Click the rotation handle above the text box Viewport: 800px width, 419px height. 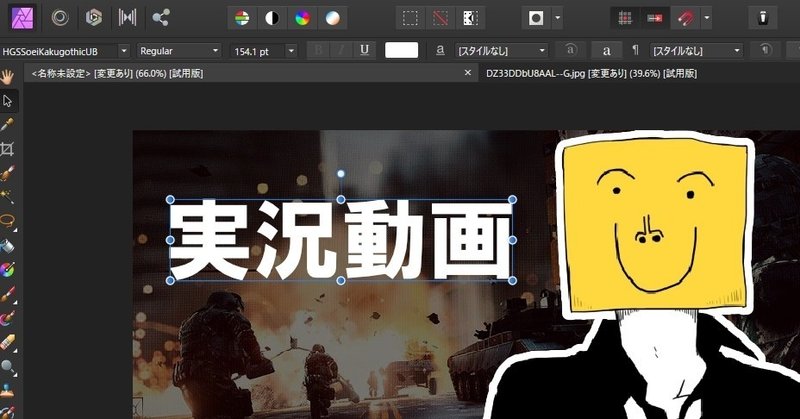(x=341, y=174)
